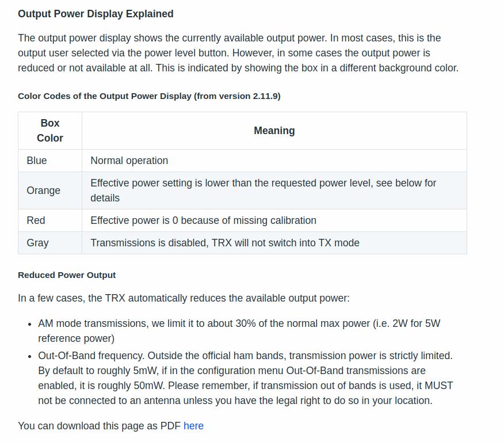Click the 'missing calibration' description cell
The image size is (504, 442).
click(x=203, y=220)
